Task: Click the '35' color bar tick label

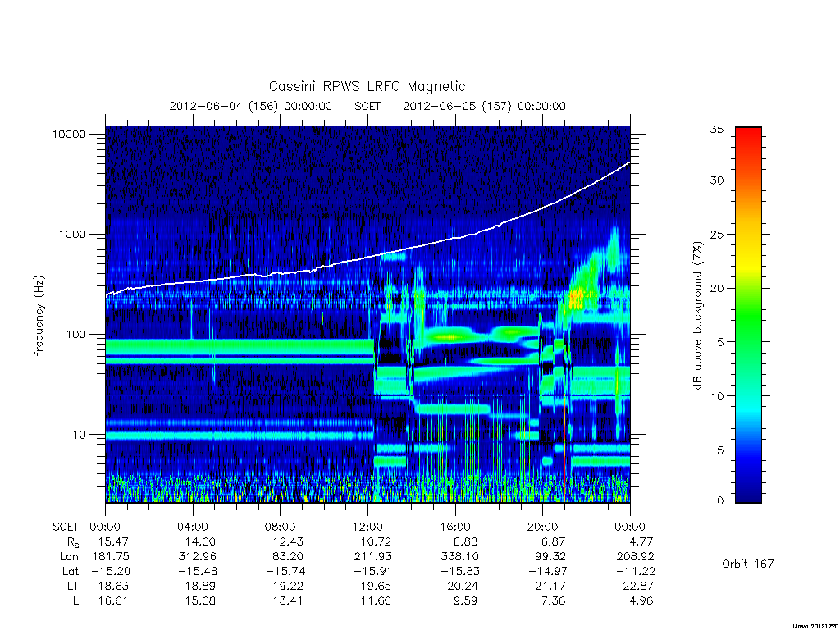Action: point(717,129)
